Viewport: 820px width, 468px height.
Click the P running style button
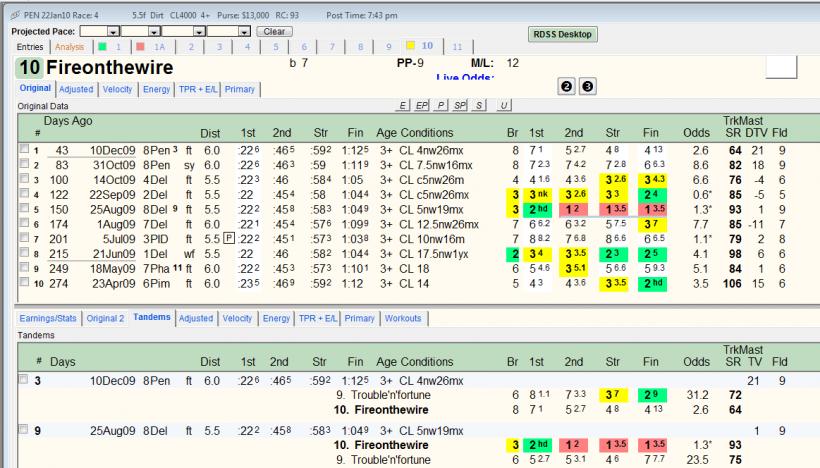441,106
